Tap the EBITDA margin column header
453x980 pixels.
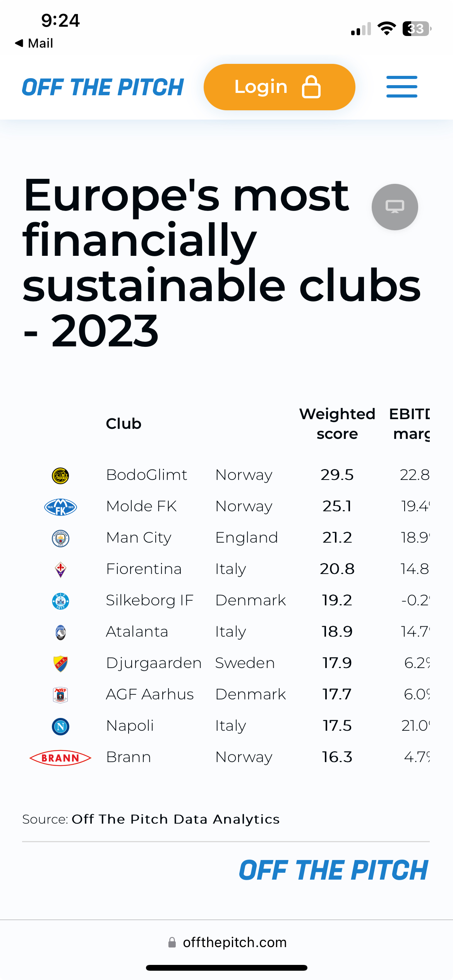pos(410,424)
